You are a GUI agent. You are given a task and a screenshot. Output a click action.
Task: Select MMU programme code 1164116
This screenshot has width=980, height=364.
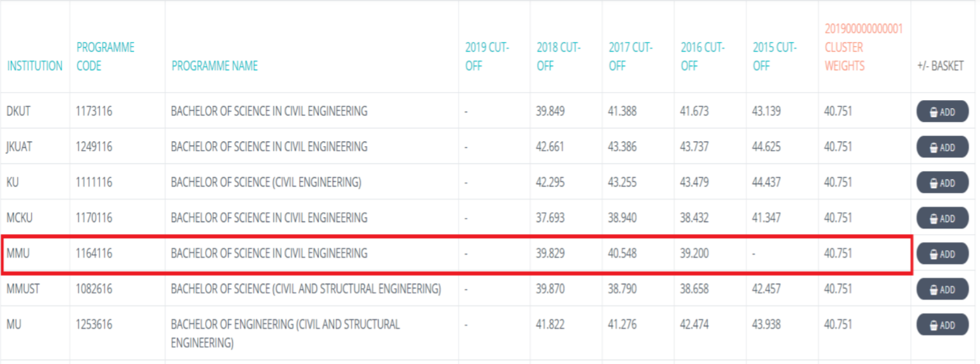(94, 253)
